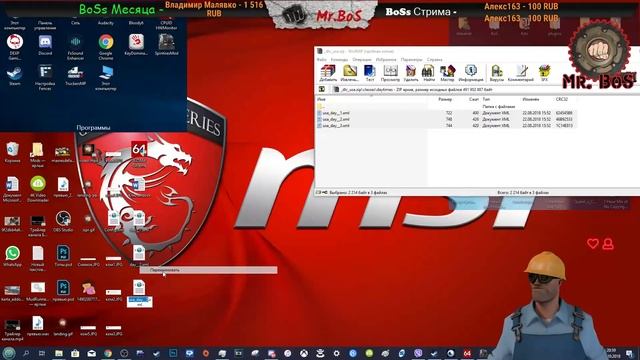Open the Команды menu in WinRAR
This screenshot has height=360, width=640.
pyautogui.click(x=339, y=60)
